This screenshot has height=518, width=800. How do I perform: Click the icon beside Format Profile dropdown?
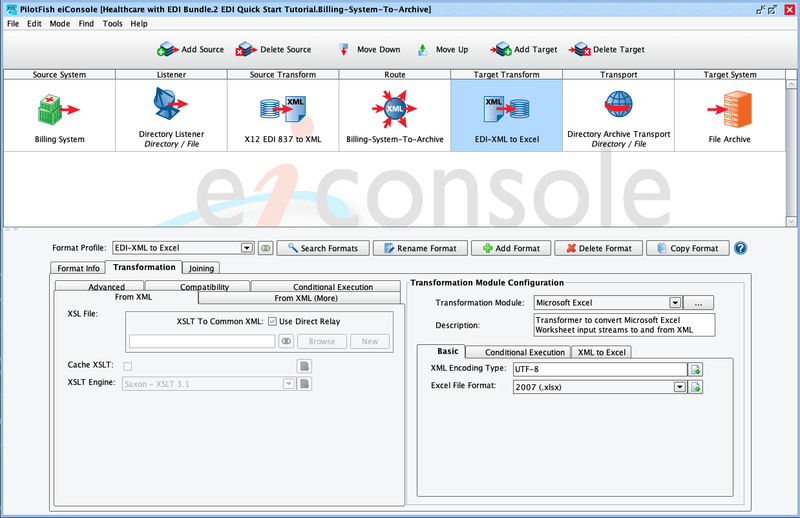pos(265,248)
